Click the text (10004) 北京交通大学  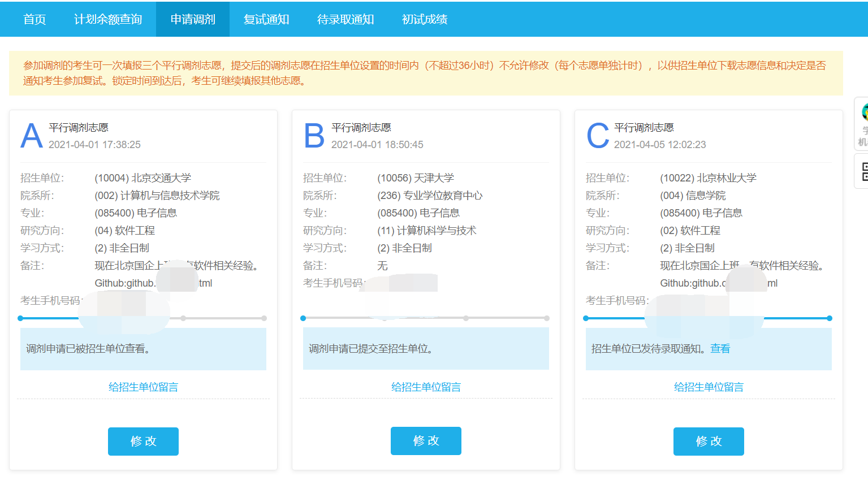pos(143,178)
